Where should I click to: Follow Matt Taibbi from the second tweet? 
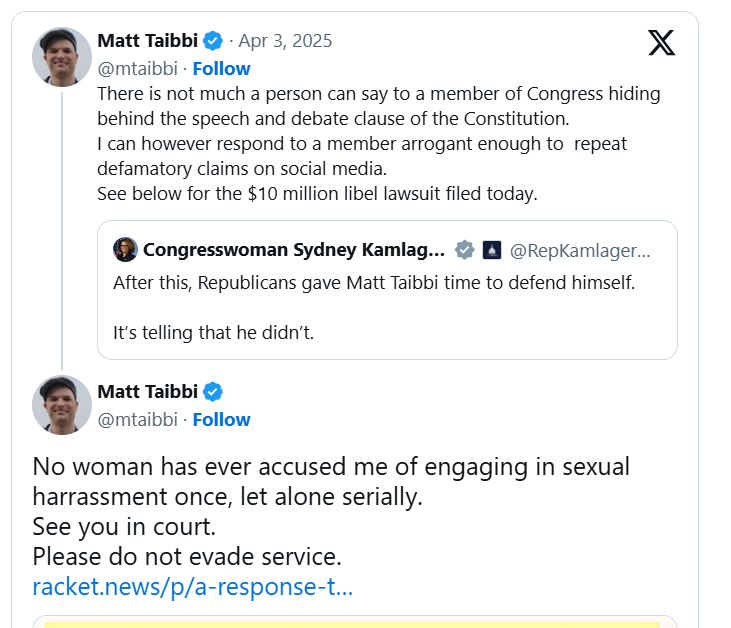point(221,419)
